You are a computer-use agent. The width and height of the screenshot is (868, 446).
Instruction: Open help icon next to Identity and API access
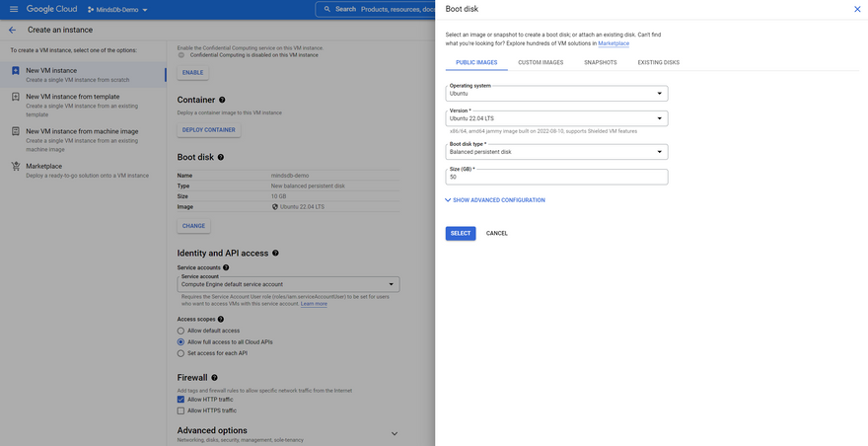[x=275, y=254]
